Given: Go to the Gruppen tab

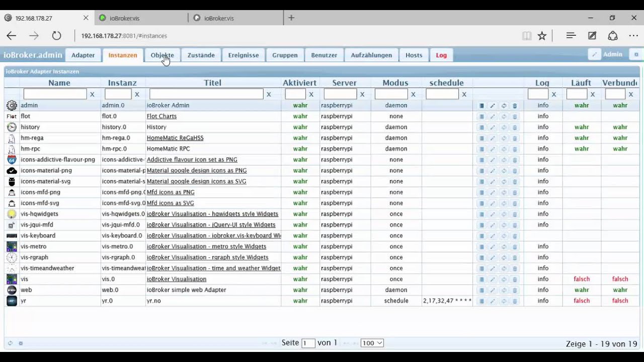Looking at the screenshot, I should click(x=285, y=55).
